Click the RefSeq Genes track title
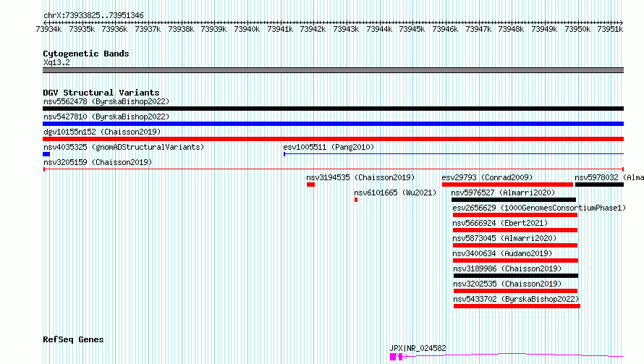 tap(73, 340)
